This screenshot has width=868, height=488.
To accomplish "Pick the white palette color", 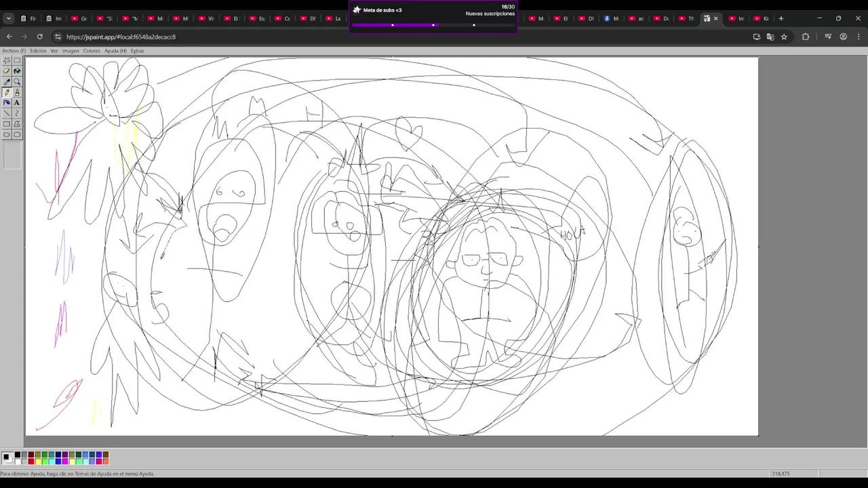I will (x=18, y=462).
